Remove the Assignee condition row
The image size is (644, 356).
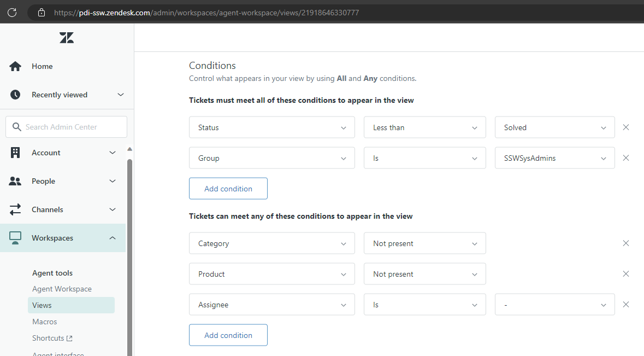tap(626, 305)
